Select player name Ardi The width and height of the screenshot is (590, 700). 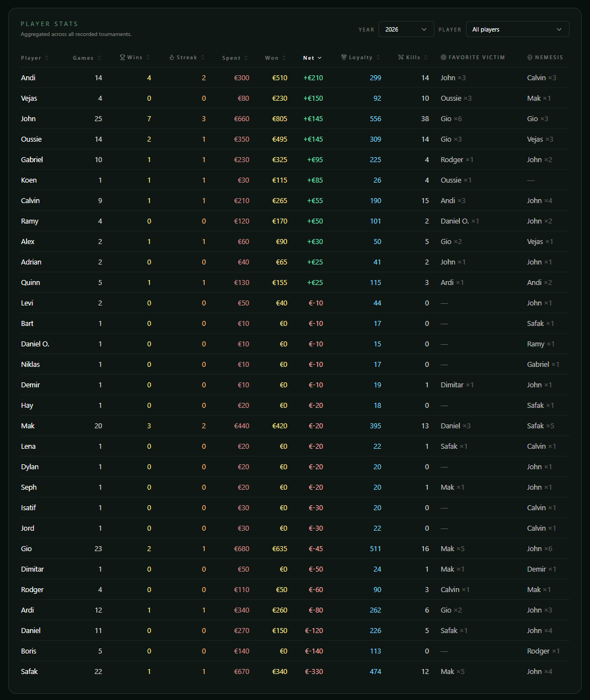click(28, 610)
